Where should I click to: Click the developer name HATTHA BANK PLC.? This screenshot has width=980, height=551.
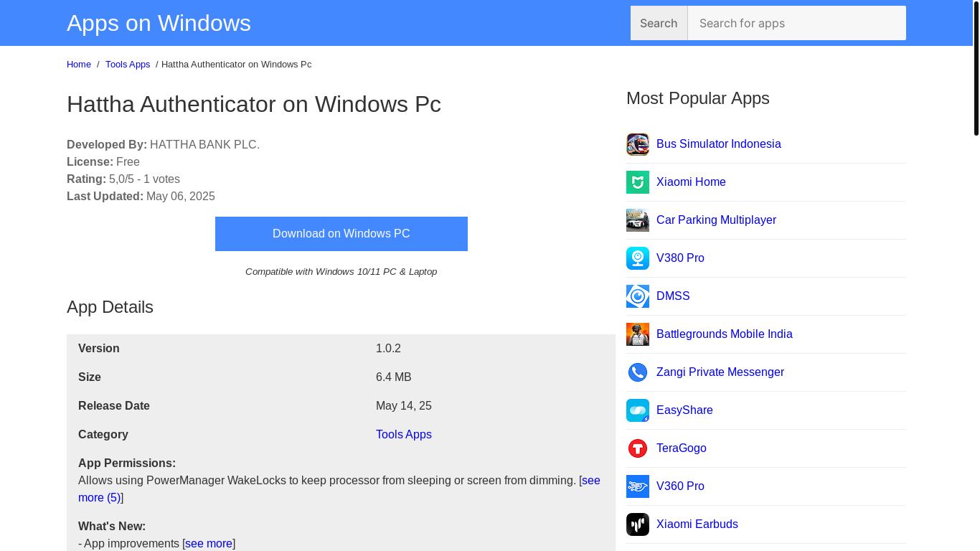tap(204, 145)
